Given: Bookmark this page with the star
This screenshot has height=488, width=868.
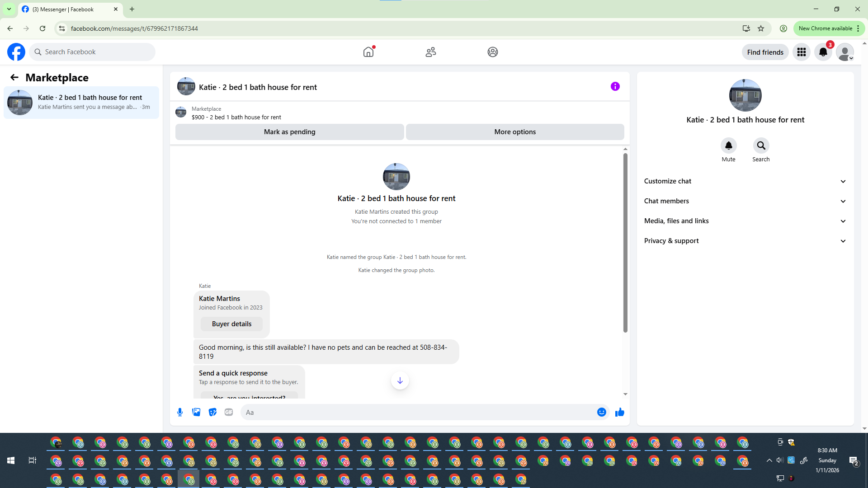Looking at the screenshot, I should pyautogui.click(x=761, y=28).
